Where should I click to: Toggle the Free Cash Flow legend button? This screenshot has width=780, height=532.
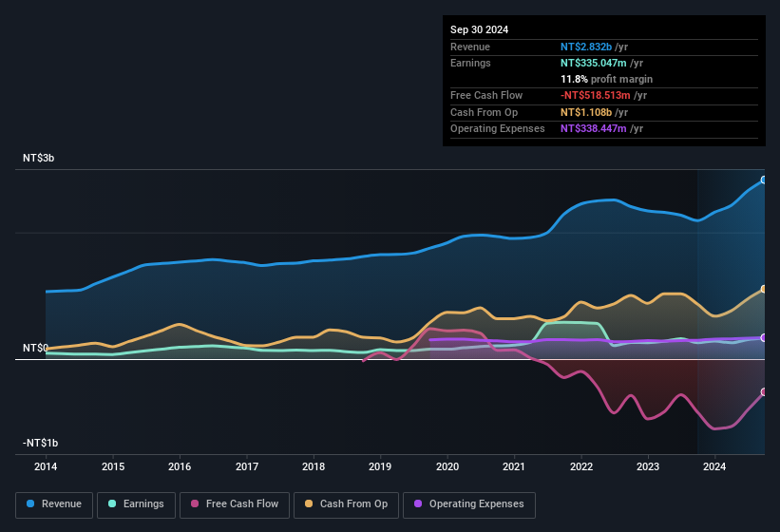pos(235,504)
